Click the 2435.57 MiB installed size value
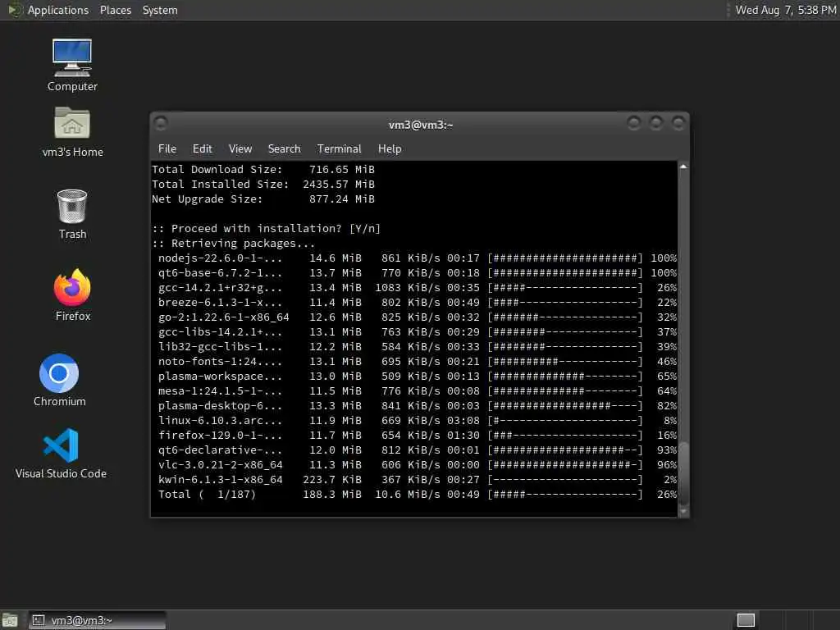Screen dimensions: 840x630 click(x=339, y=185)
